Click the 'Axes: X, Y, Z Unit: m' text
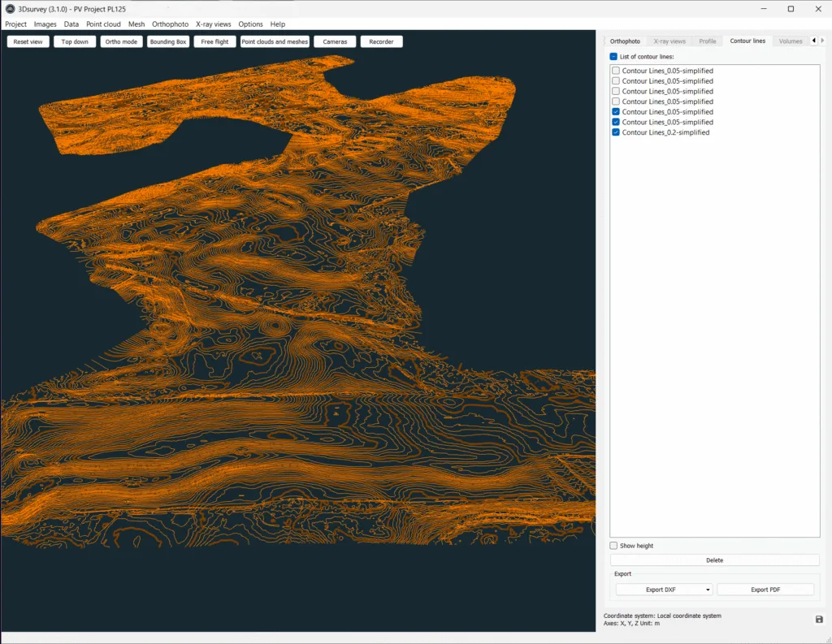 (x=631, y=624)
